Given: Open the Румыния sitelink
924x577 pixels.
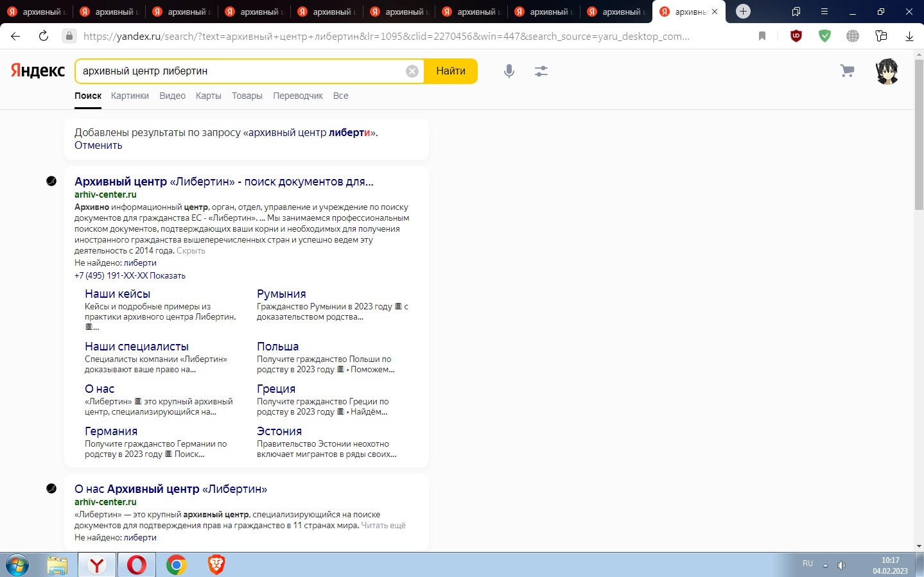Looking at the screenshot, I should pos(281,294).
